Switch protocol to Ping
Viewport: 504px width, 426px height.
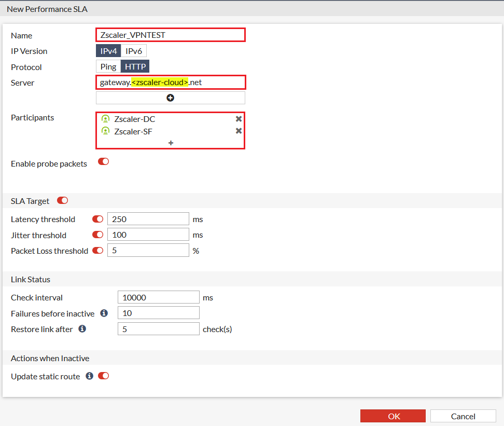(108, 66)
